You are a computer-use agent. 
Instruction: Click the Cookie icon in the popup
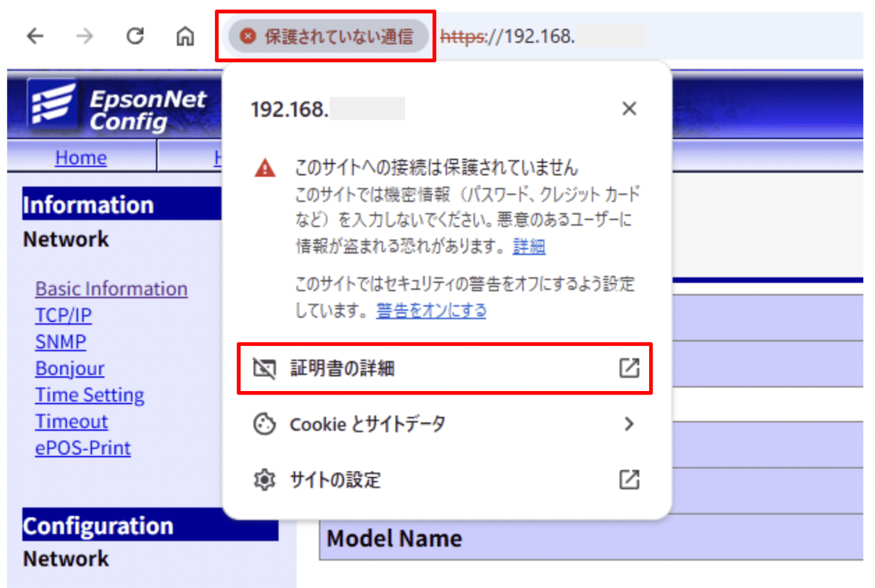pyautogui.click(x=264, y=424)
